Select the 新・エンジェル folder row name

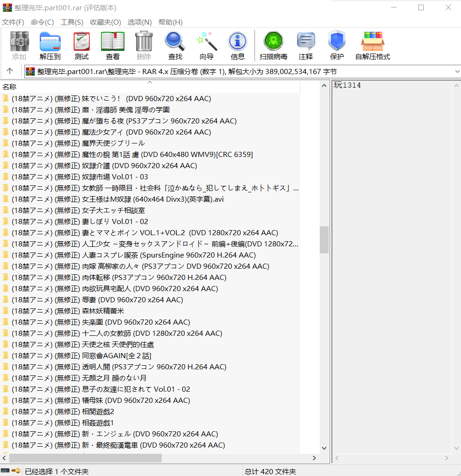point(115,434)
